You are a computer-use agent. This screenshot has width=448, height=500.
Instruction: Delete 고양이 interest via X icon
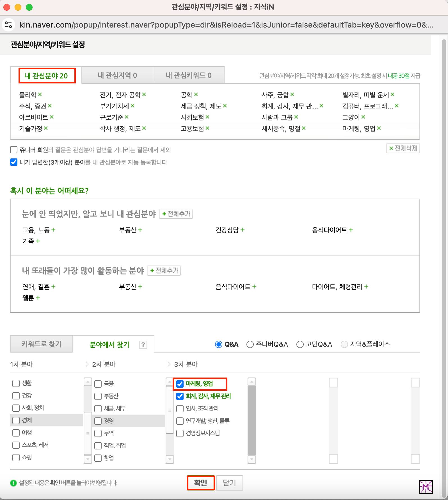[x=363, y=117]
